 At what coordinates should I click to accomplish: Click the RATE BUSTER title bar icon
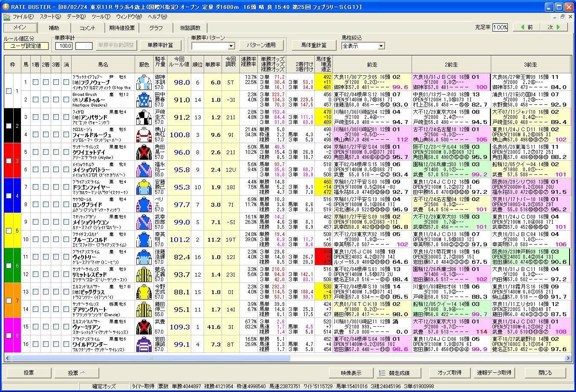6,7
